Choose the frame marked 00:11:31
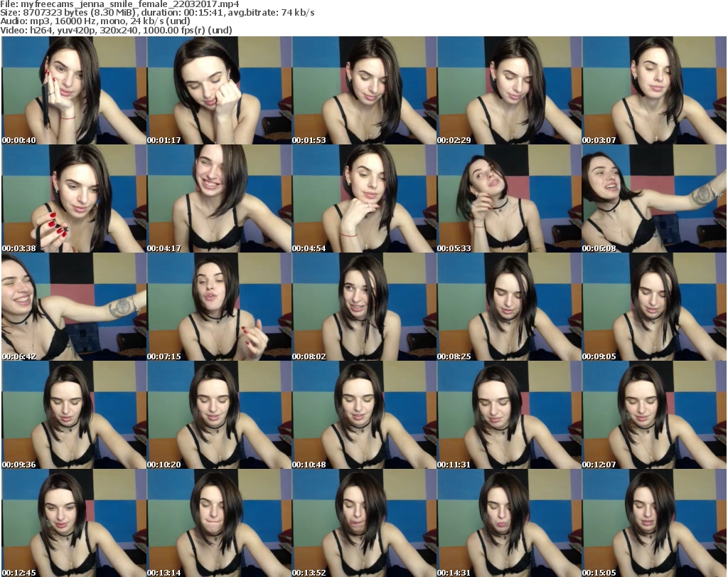The height and width of the screenshot is (577, 728). pos(509,415)
